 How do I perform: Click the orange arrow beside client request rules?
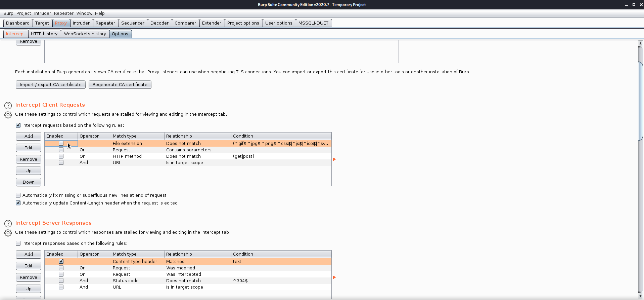[x=334, y=159]
